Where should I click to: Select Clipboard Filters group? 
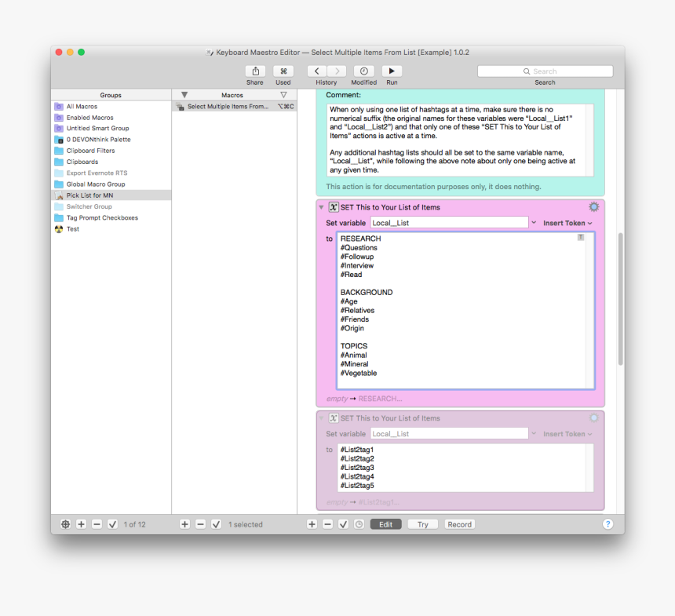click(x=111, y=151)
